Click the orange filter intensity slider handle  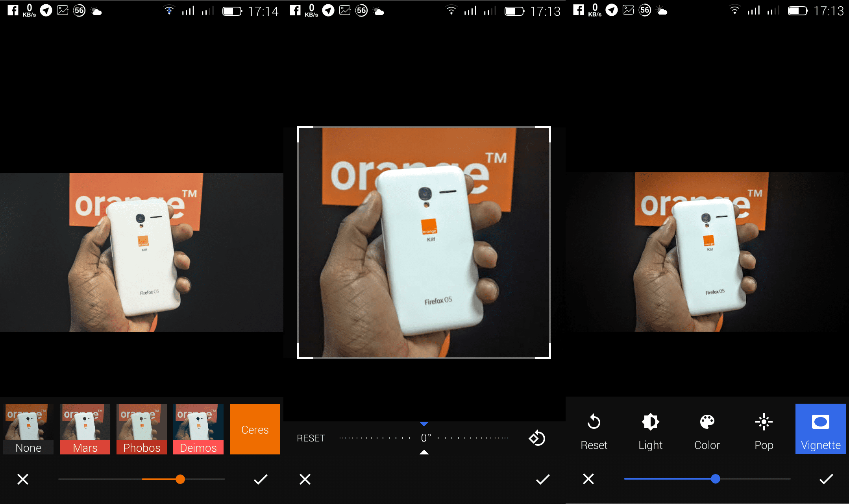[x=180, y=479]
